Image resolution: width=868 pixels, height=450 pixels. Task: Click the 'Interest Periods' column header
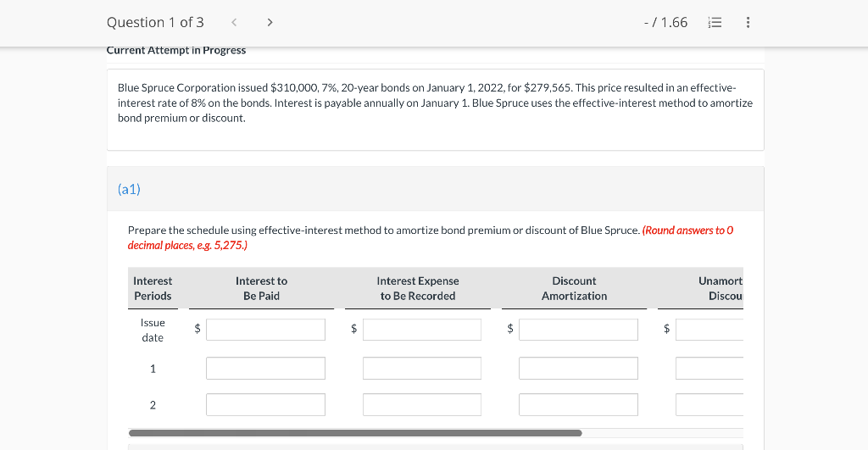click(153, 288)
